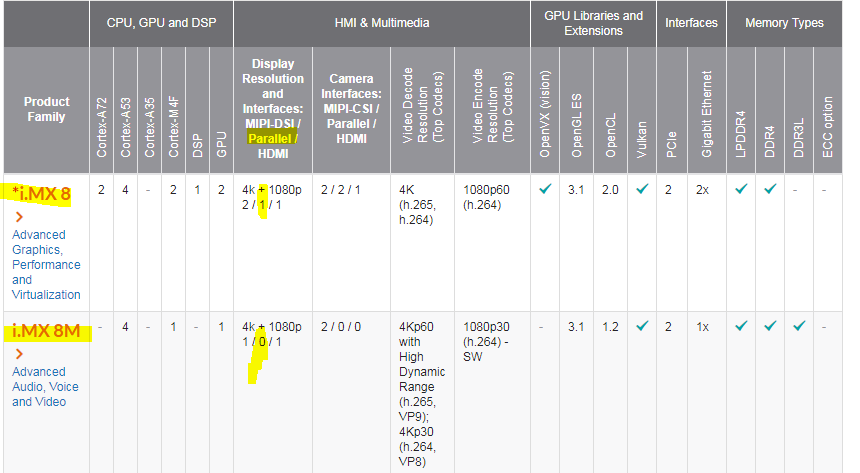860x473 pixels.
Task: Click the Vulkan checkmark in the i.MX 8M row
Action: (x=642, y=326)
